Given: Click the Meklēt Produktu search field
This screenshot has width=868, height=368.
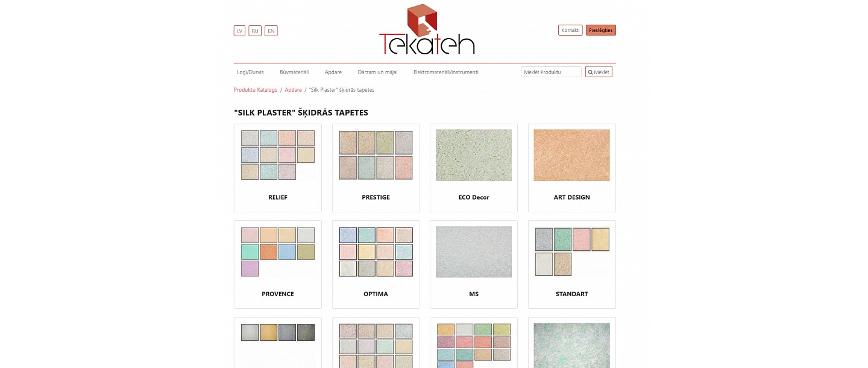Looking at the screenshot, I should pyautogui.click(x=550, y=71).
